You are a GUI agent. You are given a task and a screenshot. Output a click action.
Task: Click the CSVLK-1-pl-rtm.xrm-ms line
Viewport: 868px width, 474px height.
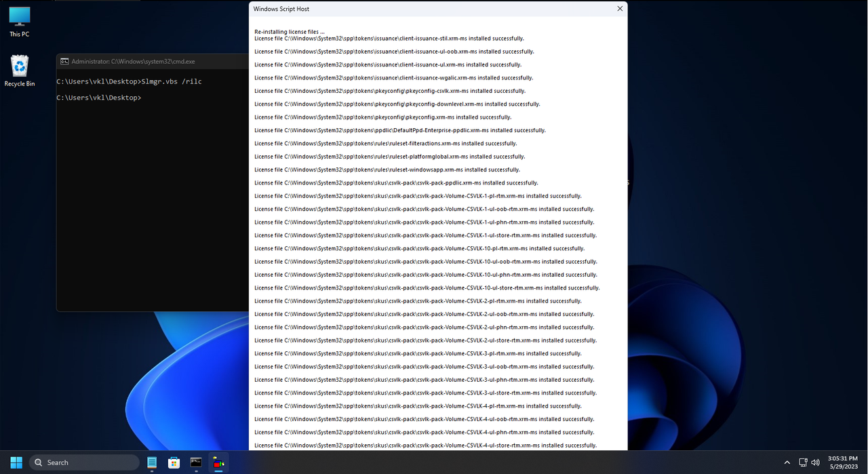tap(418, 196)
